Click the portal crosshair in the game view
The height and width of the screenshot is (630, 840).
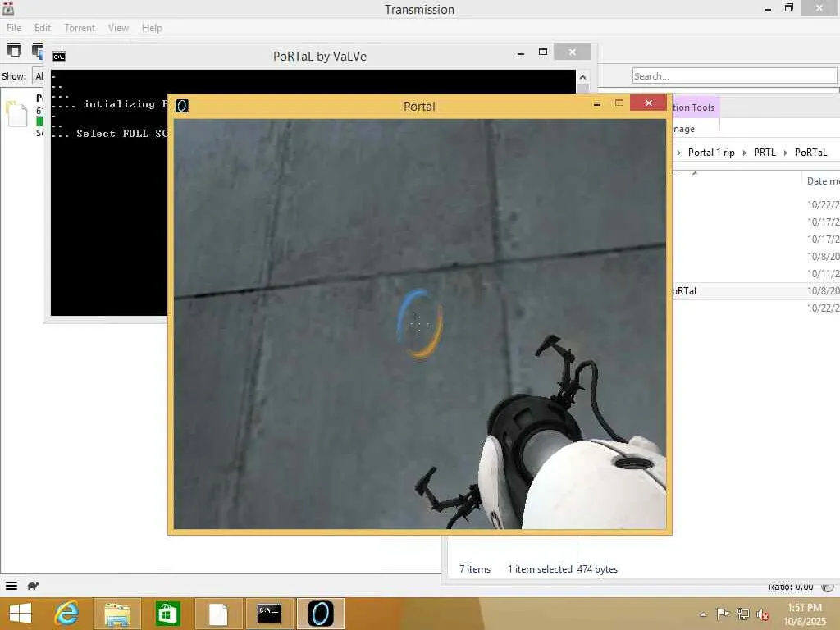coord(419,323)
